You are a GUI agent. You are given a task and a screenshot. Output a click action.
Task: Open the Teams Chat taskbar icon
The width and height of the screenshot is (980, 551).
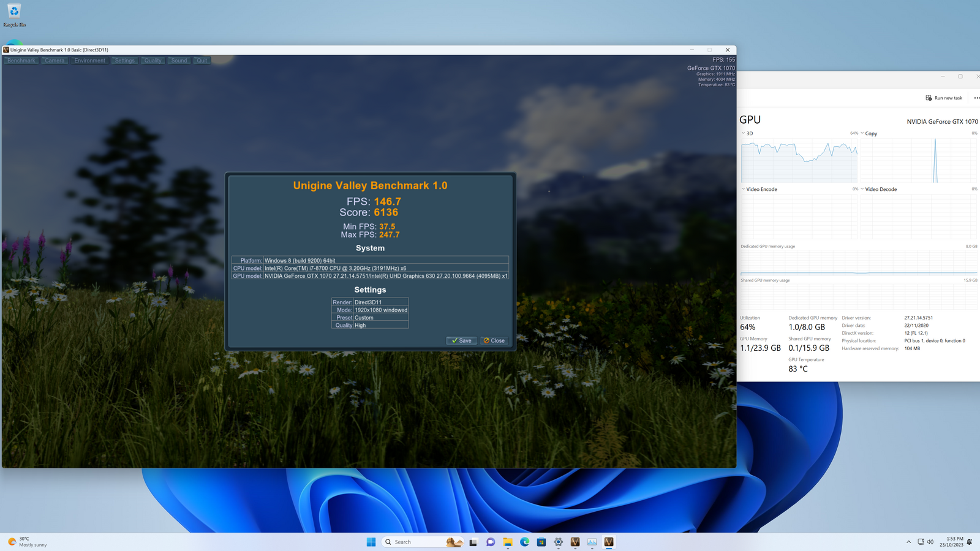pos(490,542)
